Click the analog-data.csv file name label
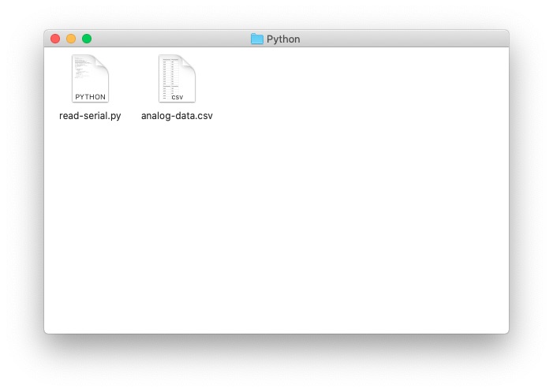Viewport: 553px width, 392px height. pos(177,116)
